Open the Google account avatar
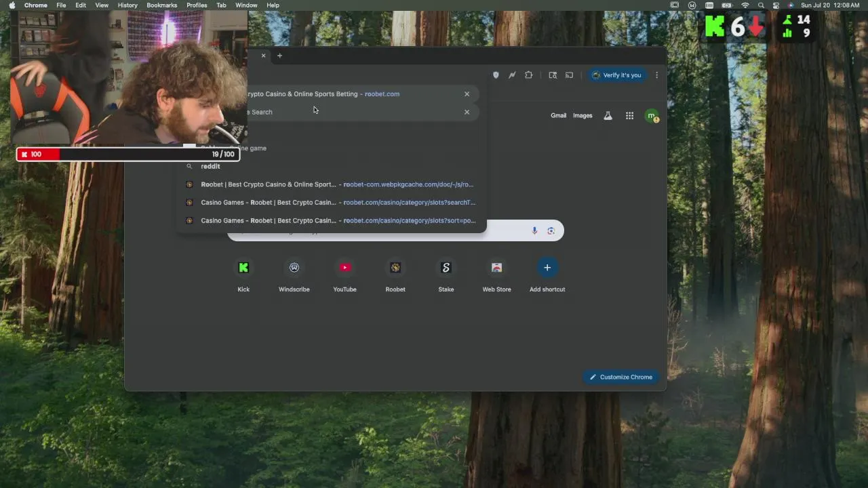The width and height of the screenshot is (868, 488). point(652,116)
